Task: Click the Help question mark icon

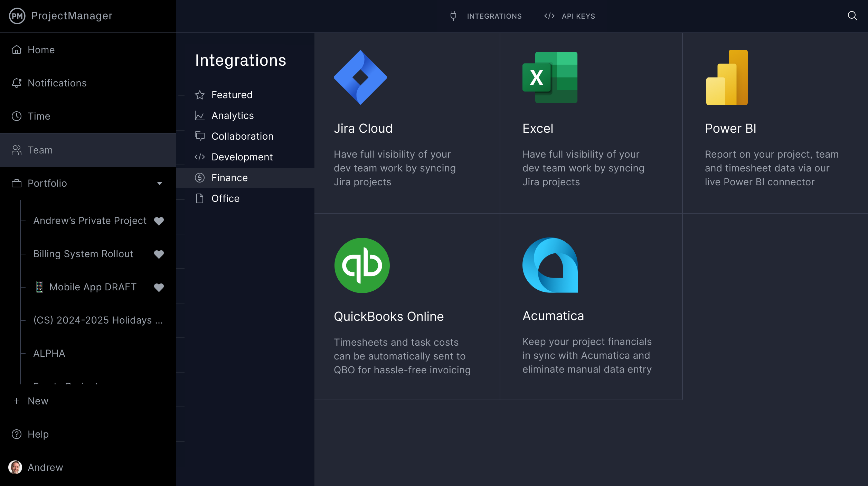Action: pyautogui.click(x=17, y=434)
